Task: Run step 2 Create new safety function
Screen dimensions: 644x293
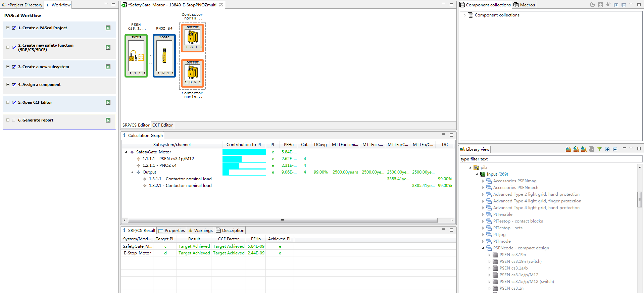Action: coord(108,47)
